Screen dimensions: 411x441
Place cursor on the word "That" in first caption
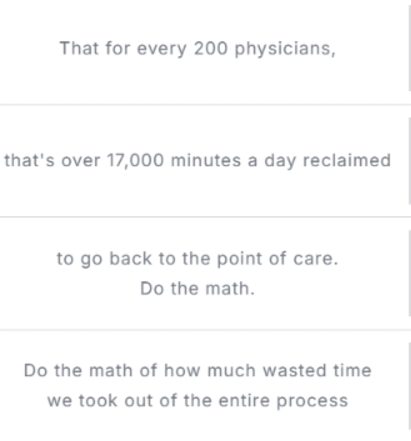(x=79, y=48)
